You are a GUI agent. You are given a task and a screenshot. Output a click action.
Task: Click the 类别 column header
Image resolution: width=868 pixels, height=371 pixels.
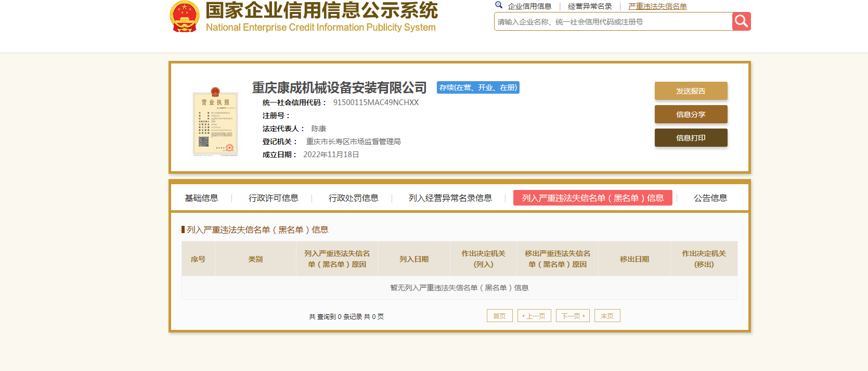click(x=255, y=259)
